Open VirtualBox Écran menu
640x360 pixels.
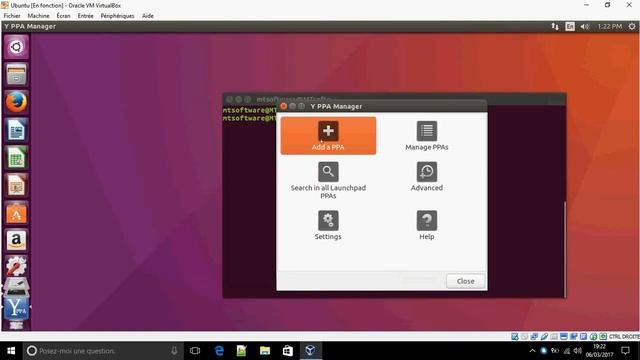(x=63, y=16)
